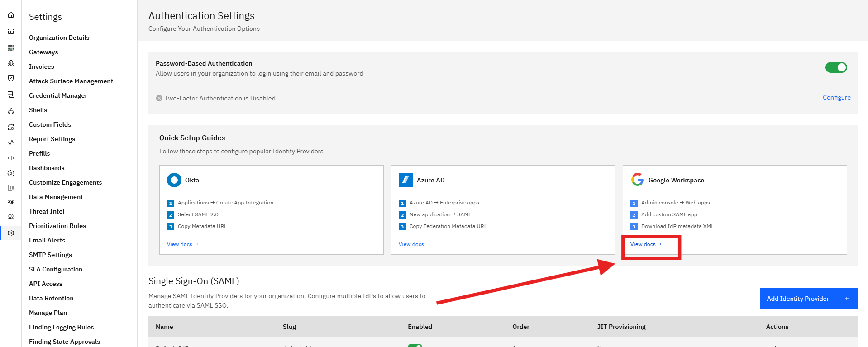Select SMTP Settings in sidebar
Screen dimensions: 868x347
(x=50, y=255)
